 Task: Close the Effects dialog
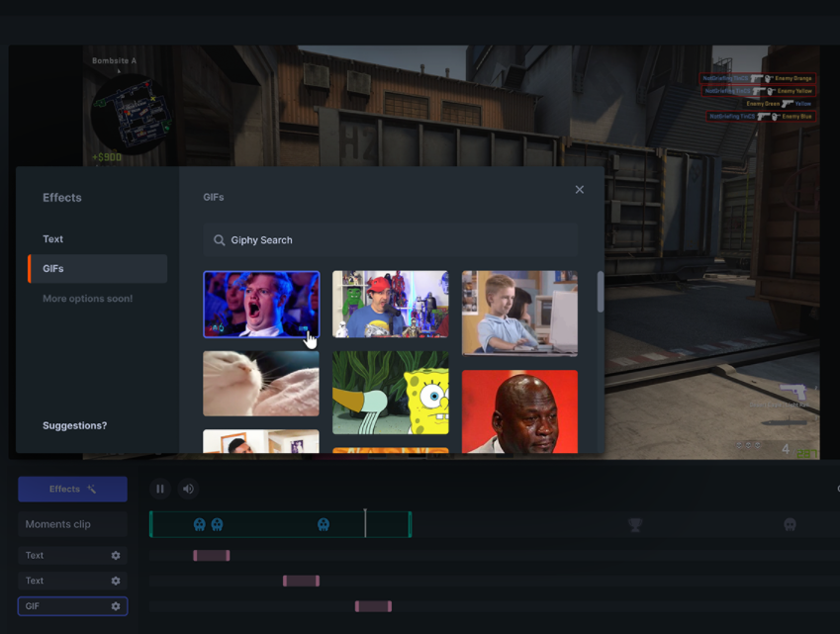[580, 190]
